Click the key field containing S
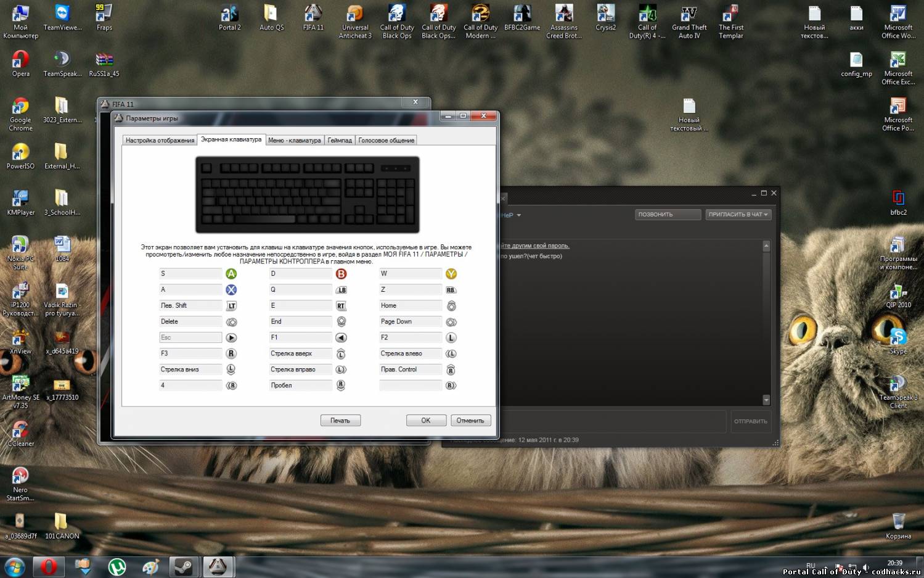924x578 pixels. [190, 274]
